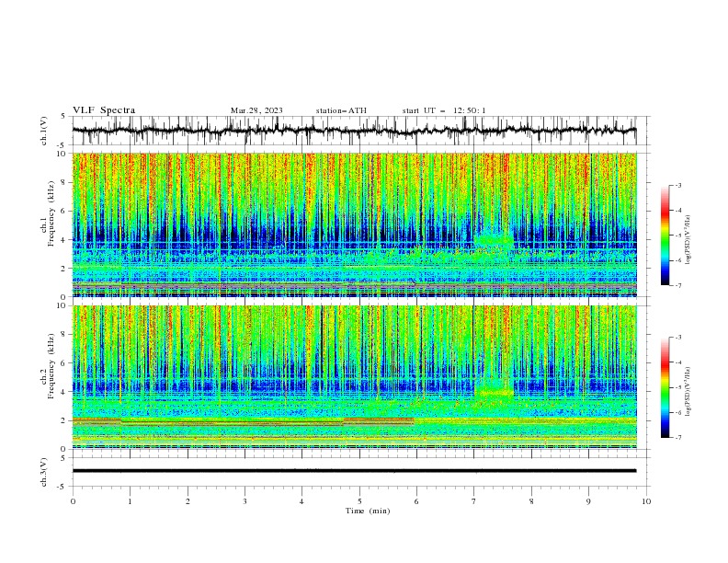Click the 4 kHz emission burst in ch.1 spectrogram

(494, 241)
